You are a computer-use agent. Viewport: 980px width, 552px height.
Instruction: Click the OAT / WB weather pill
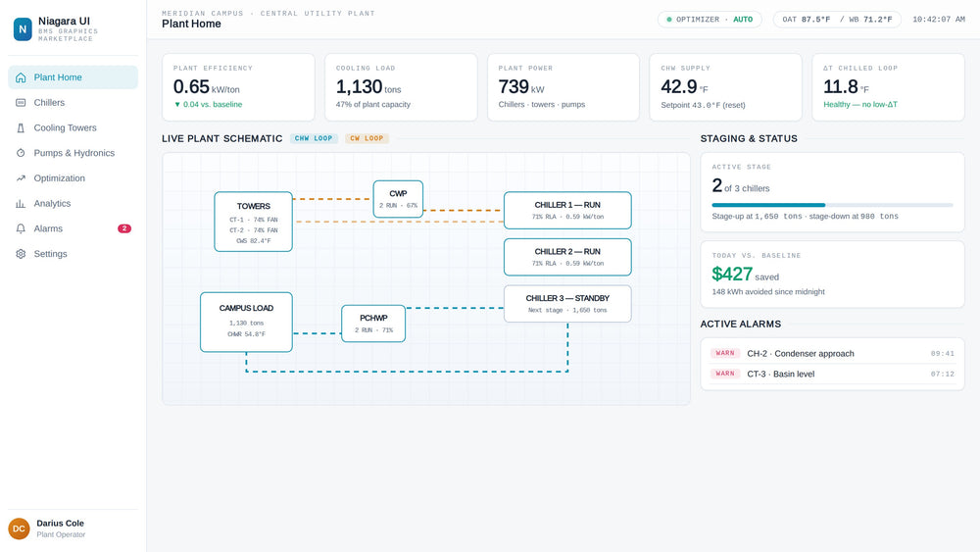(x=837, y=20)
